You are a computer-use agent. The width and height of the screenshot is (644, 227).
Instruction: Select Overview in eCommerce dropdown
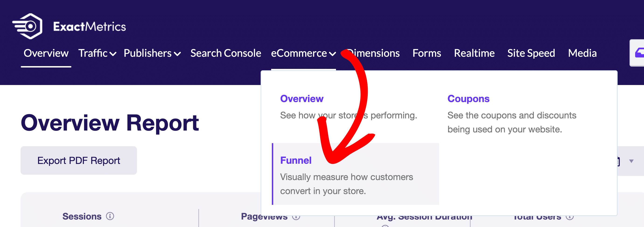click(302, 99)
